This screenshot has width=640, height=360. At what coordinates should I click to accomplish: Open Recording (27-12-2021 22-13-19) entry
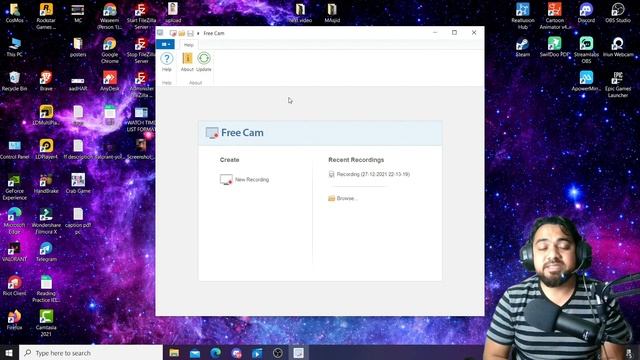(x=369, y=174)
